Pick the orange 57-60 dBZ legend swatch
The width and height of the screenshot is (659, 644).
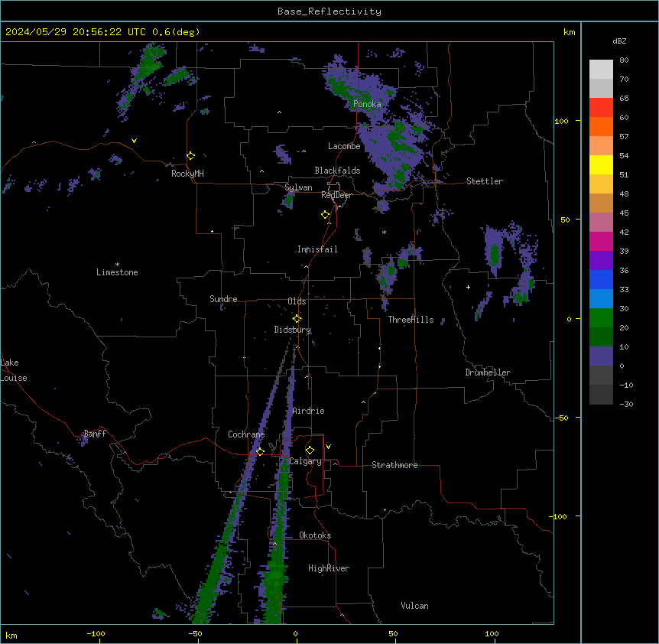601,126
